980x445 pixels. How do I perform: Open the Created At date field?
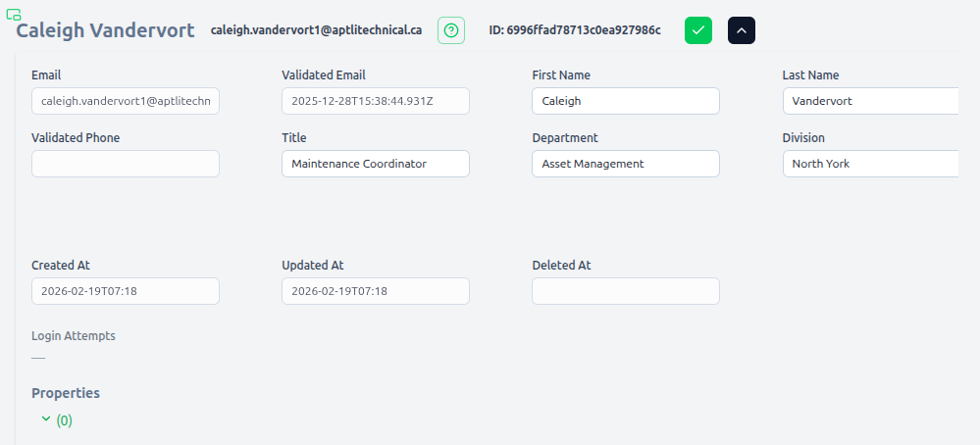pyautogui.click(x=126, y=291)
